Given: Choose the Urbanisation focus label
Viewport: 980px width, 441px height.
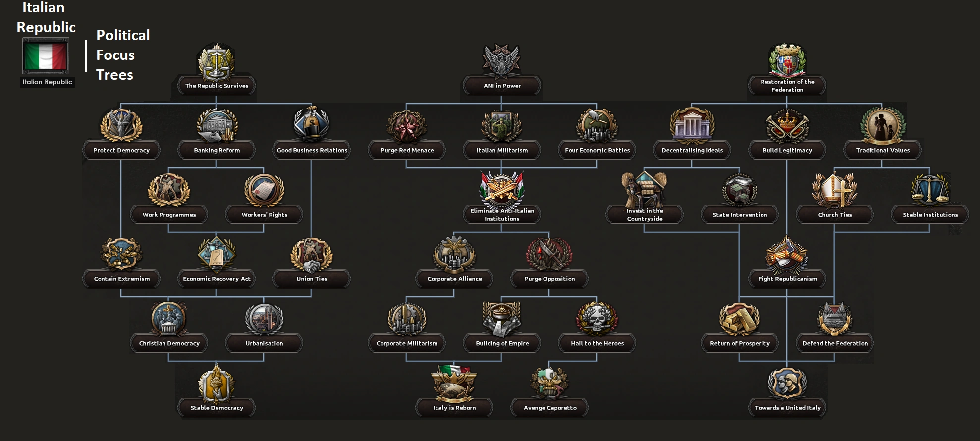Looking at the screenshot, I should click(264, 343).
